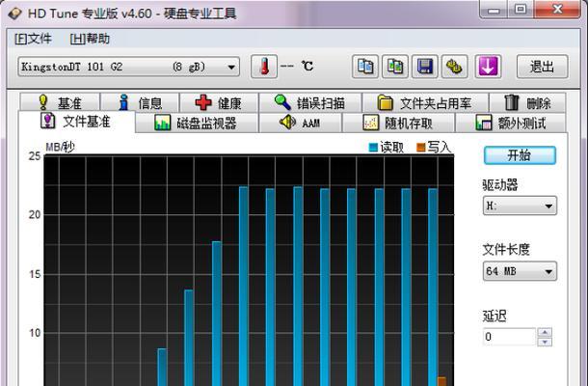Switch to the 随机存取 tab

click(398, 123)
